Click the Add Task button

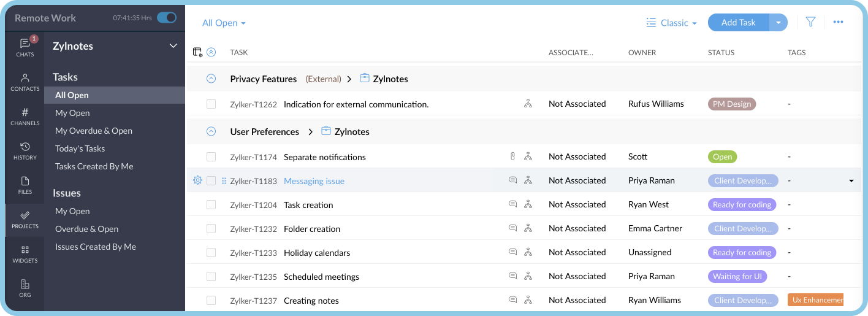point(738,22)
